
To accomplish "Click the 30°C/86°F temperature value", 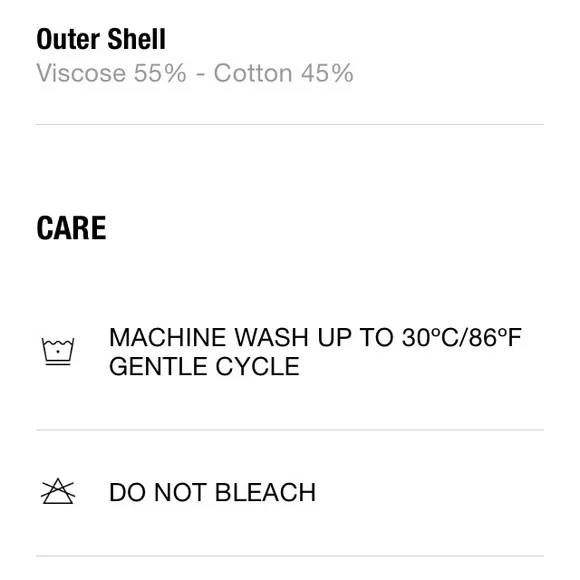I will [x=462, y=337].
